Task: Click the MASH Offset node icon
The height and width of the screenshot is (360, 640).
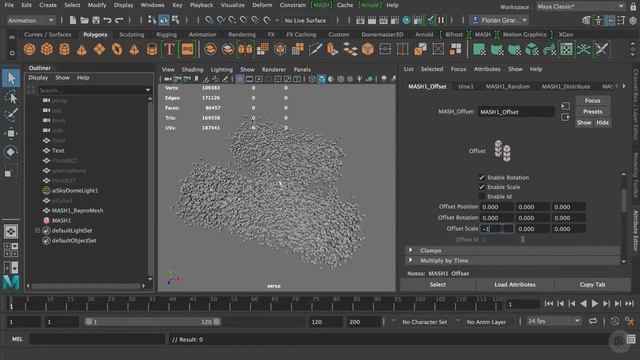Action: click(x=502, y=151)
